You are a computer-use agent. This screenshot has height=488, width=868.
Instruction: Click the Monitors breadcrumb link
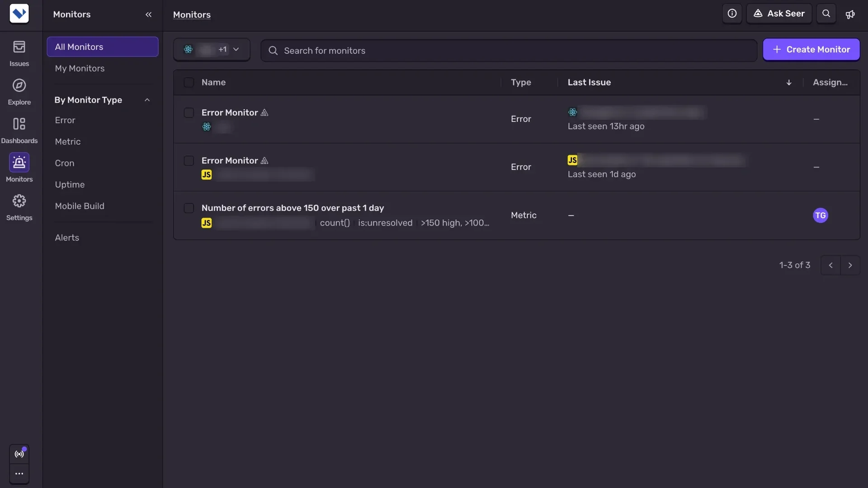pos(192,14)
